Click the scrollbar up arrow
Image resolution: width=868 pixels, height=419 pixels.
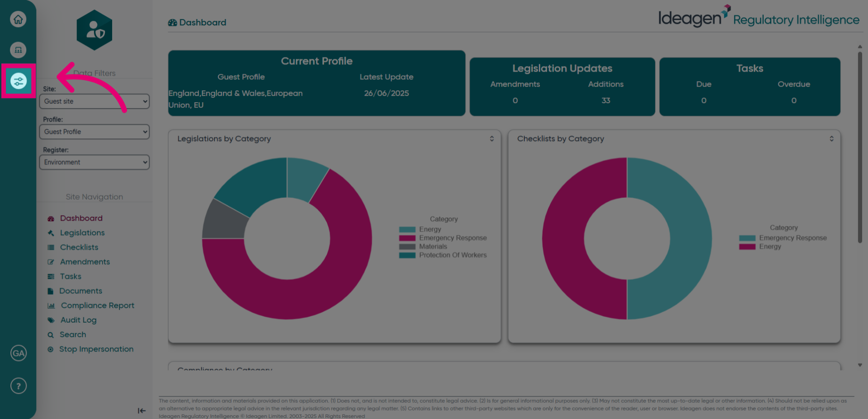tap(860, 47)
